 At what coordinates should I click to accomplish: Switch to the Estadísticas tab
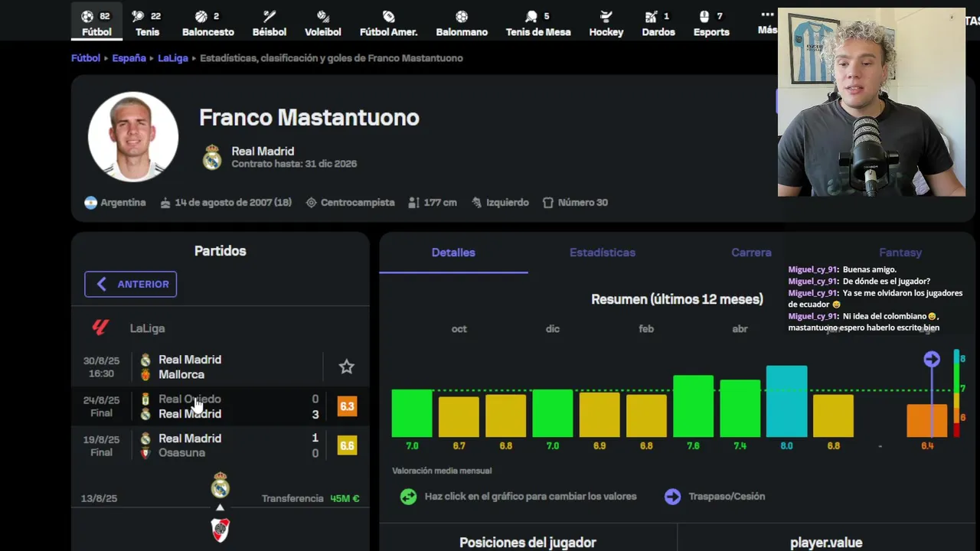(x=603, y=253)
